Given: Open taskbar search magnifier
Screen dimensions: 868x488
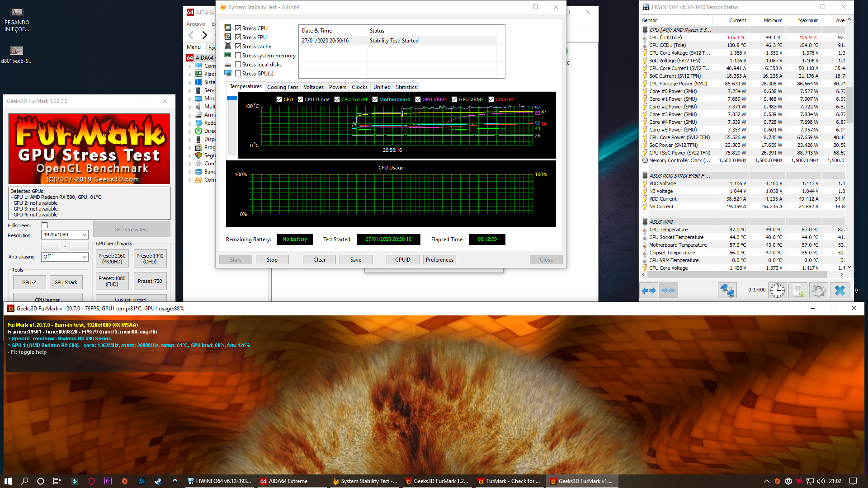Looking at the screenshot, I should pyautogui.click(x=24, y=481).
